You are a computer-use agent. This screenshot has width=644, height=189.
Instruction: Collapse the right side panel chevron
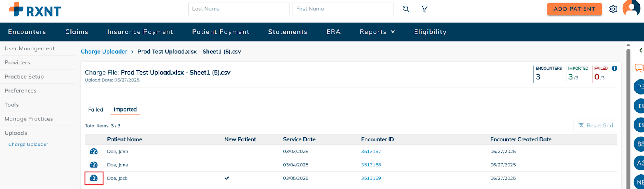click(640, 50)
